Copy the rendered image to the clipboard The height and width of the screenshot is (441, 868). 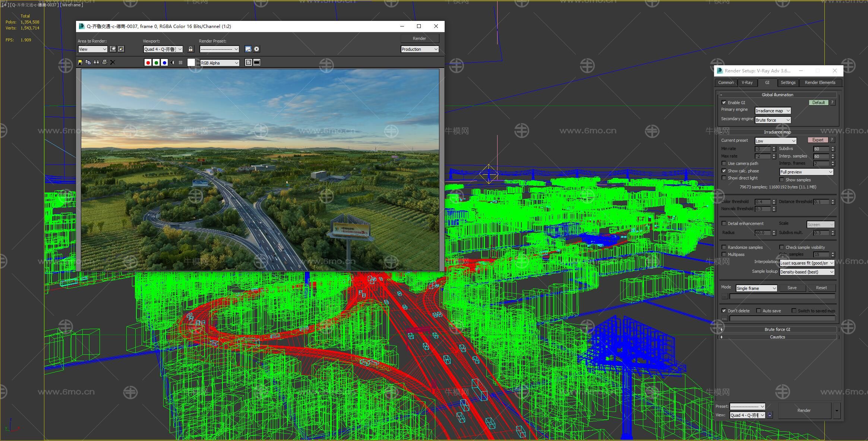tap(88, 62)
